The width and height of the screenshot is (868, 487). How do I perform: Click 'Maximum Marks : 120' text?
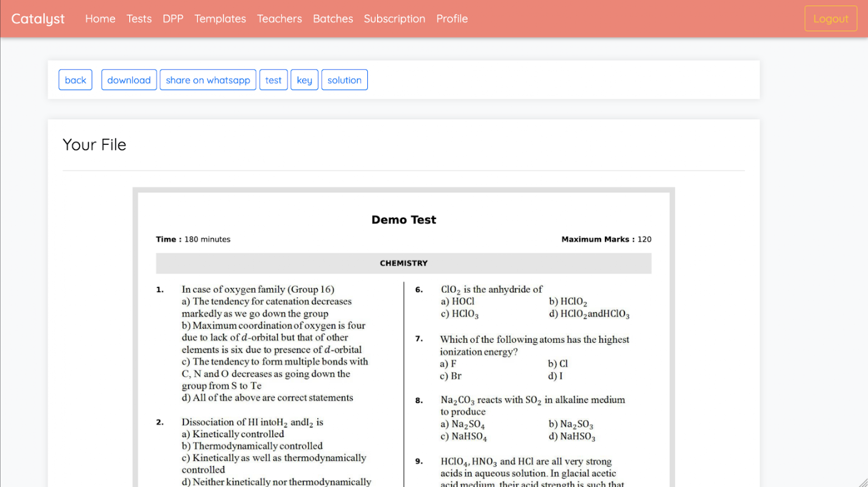606,239
